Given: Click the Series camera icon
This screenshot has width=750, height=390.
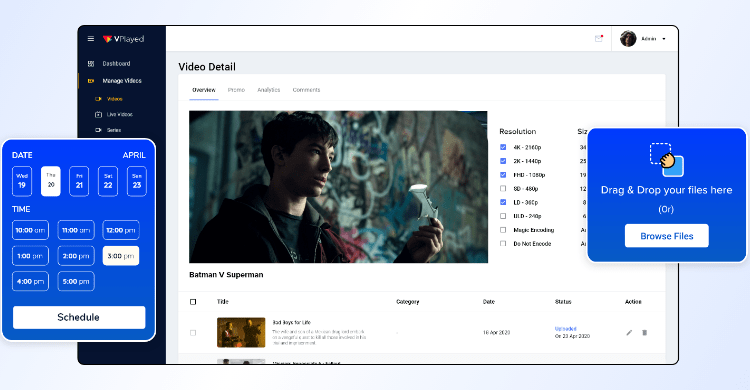Looking at the screenshot, I should click(x=99, y=130).
